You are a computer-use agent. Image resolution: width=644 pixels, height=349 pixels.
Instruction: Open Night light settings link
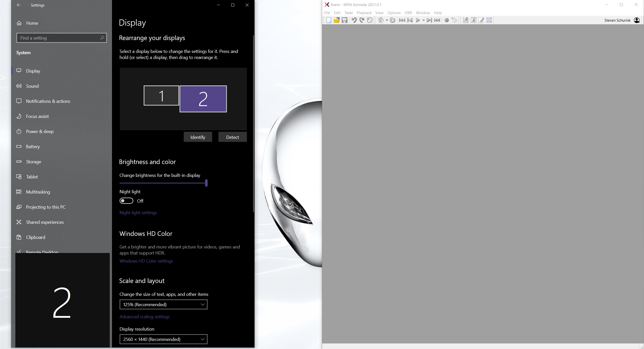click(x=138, y=212)
